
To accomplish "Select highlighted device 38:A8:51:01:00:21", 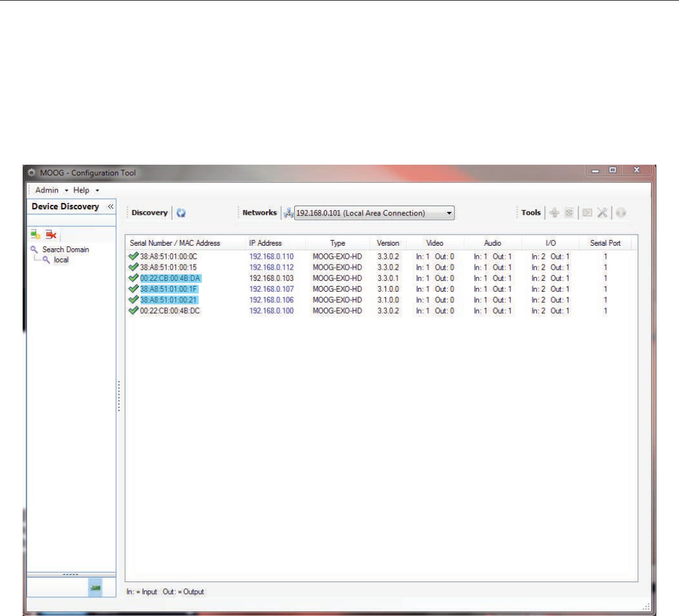I will [x=169, y=300].
